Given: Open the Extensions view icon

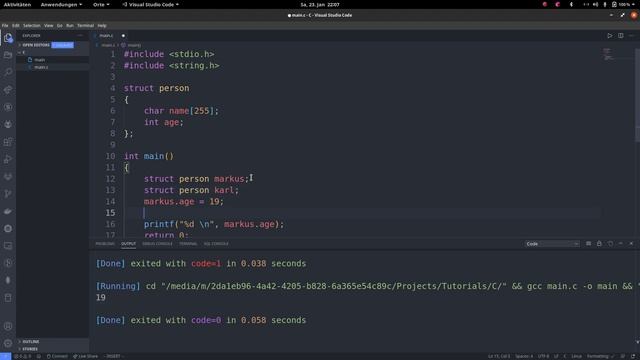Looking at the screenshot, I should coord(8,142).
